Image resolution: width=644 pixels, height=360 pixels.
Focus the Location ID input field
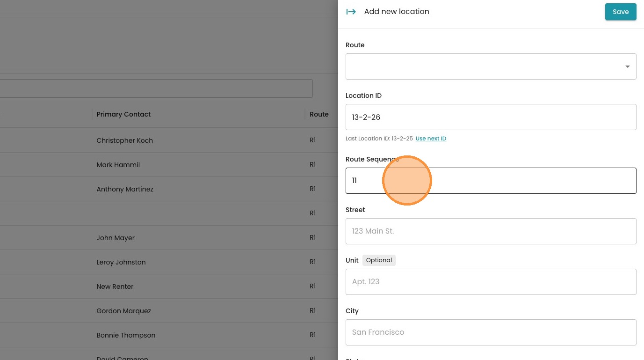point(491,117)
